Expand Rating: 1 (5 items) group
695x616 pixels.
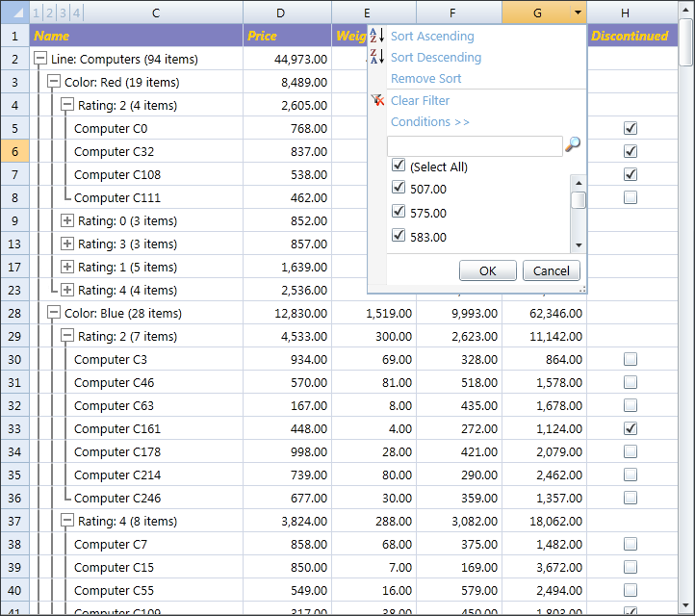point(67,267)
